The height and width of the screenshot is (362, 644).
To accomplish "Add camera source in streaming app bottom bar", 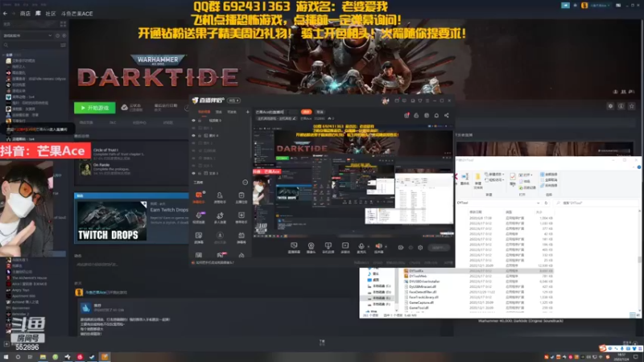I will pyautogui.click(x=311, y=247).
